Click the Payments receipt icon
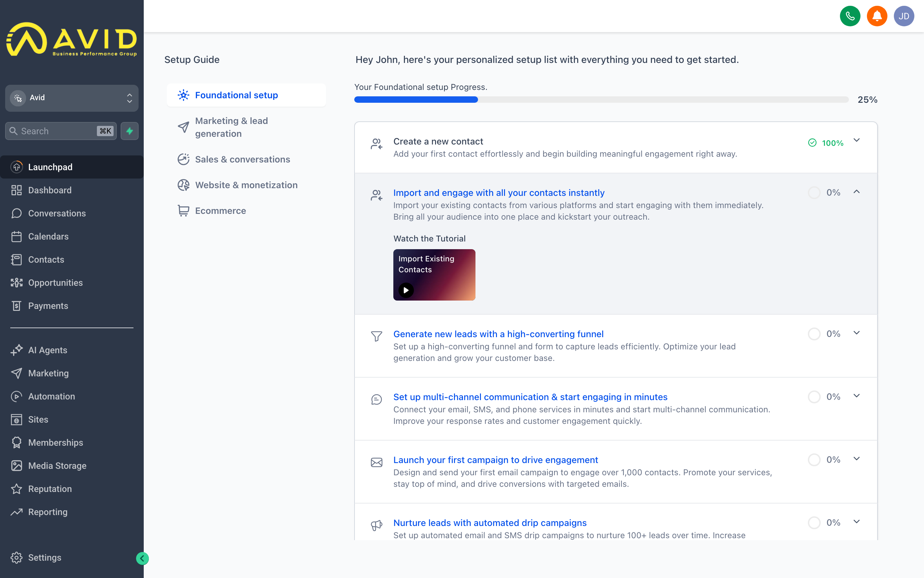Image resolution: width=924 pixels, height=578 pixels. pyautogui.click(x=16, y=306)
